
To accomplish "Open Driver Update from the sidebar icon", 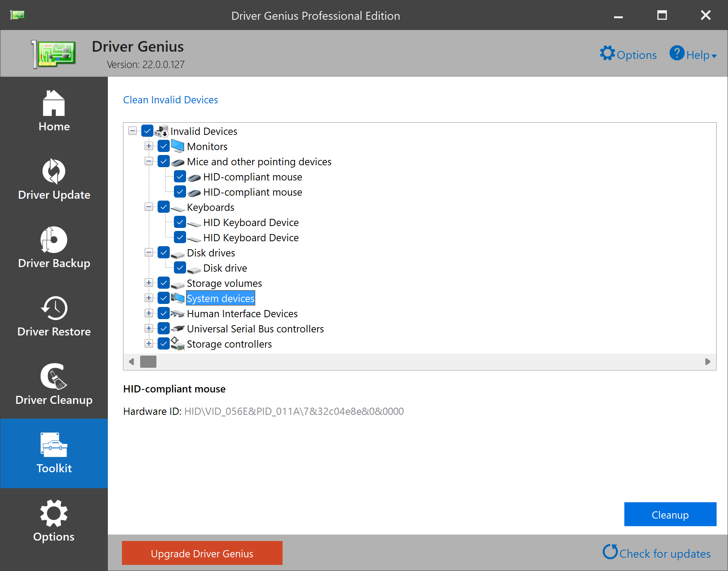I will click(54, 171).
